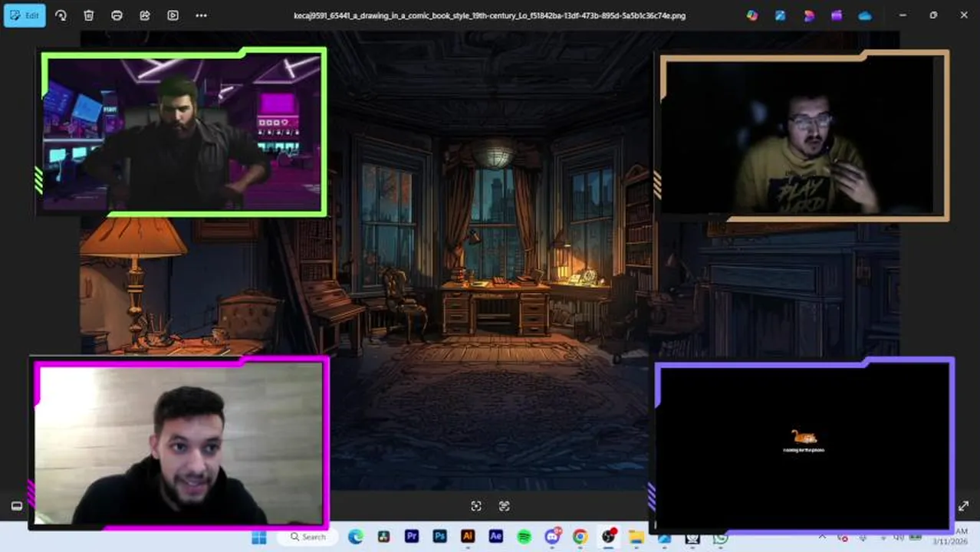
Task: Open Discord from the taskbar
Action: [552, 537]
